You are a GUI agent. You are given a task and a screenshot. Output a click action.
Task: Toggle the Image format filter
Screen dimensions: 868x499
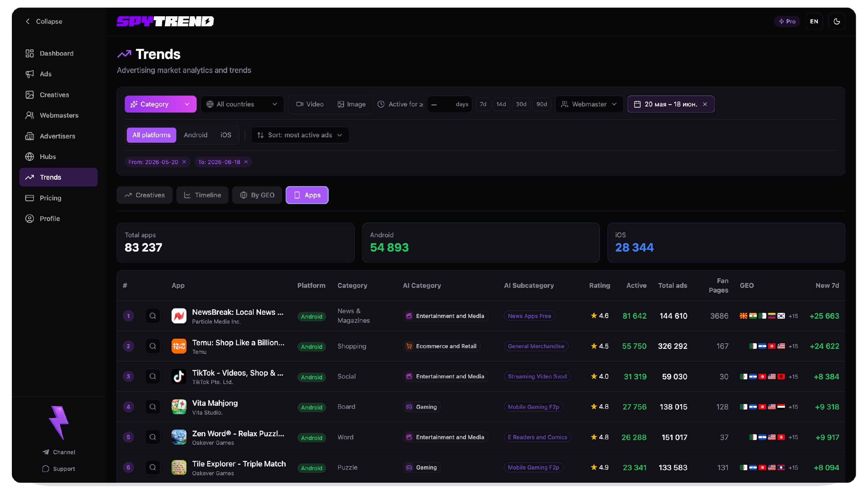pyautogui.click(x=352, y=104)
